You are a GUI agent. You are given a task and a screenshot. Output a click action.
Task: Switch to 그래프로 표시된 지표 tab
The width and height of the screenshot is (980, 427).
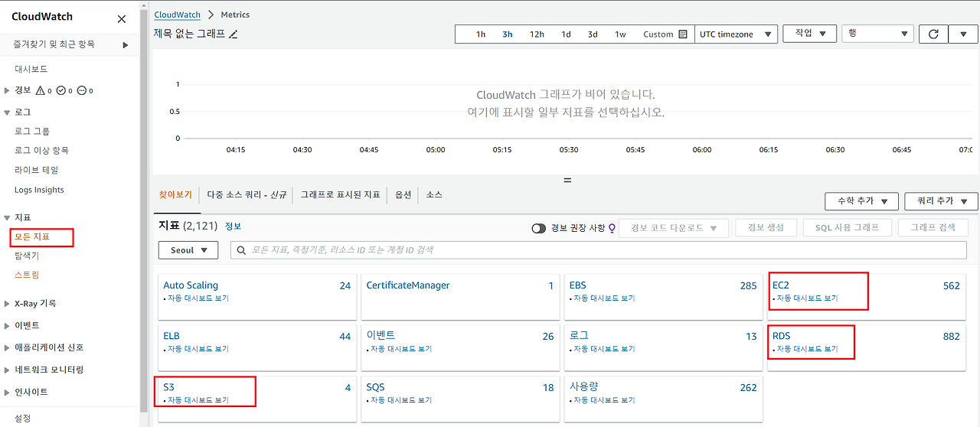(340, 195)
